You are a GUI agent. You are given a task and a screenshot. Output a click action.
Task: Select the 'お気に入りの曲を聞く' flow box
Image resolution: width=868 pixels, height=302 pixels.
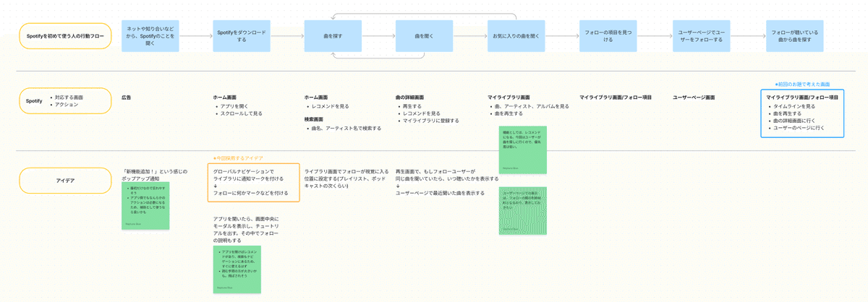click(516, 35)
